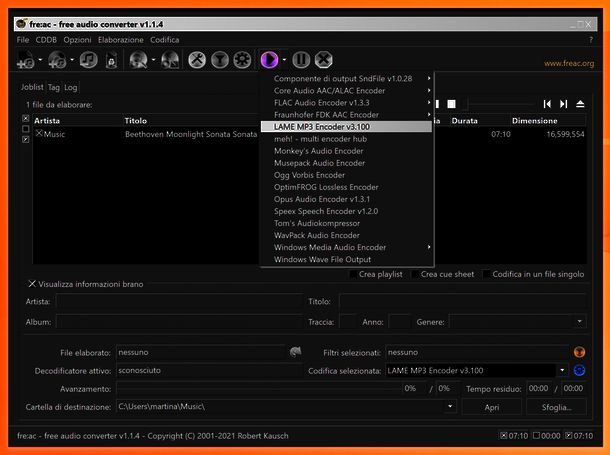Click the CDDB query disc-with-magnifier icon

(138, 60)
